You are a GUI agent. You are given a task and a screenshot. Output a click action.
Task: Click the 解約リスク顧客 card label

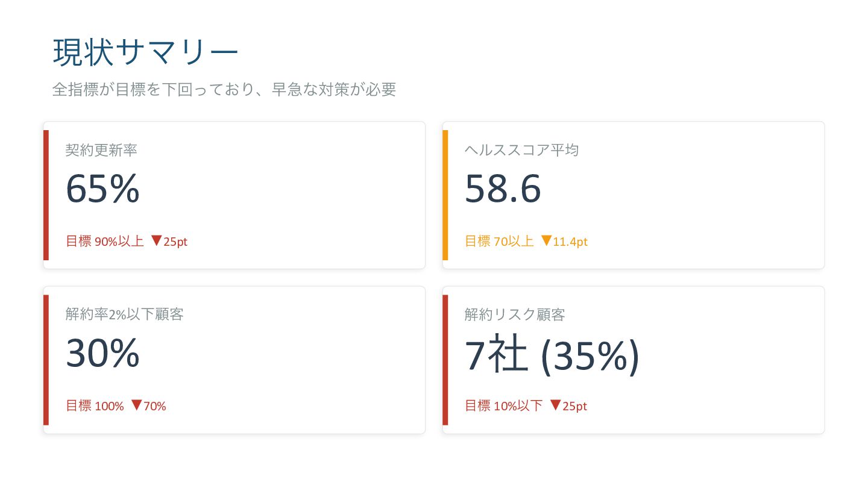(x=515, y=314)
